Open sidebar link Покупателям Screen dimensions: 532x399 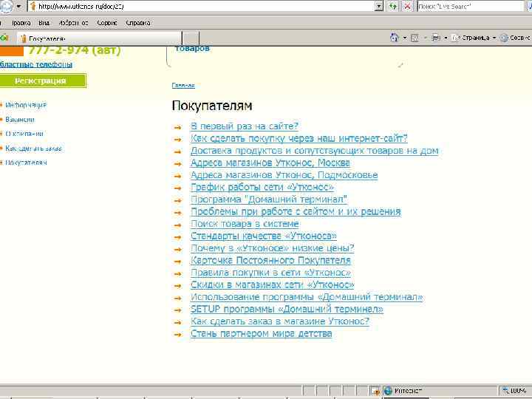[x=26, y=163]
